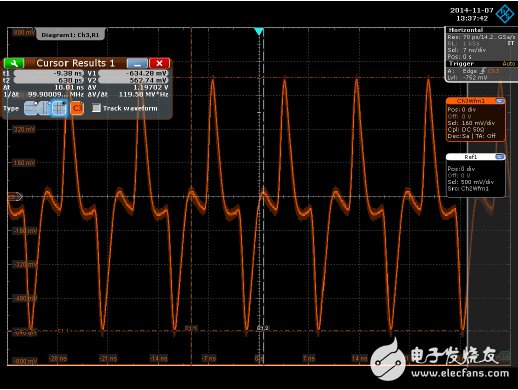
Task: Select the Diagram1: Ch3,R1 tab
Action: point(70,35)
